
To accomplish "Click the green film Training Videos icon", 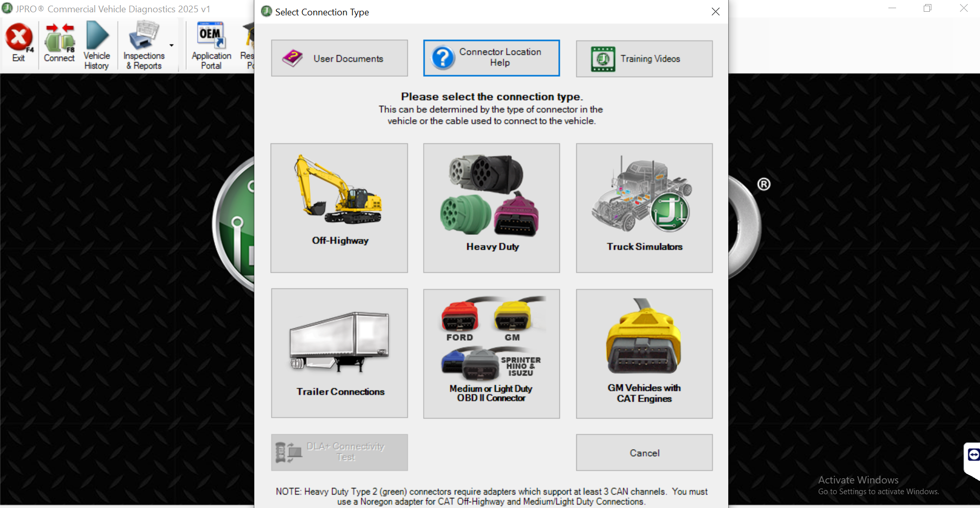I will coord(603,59).
